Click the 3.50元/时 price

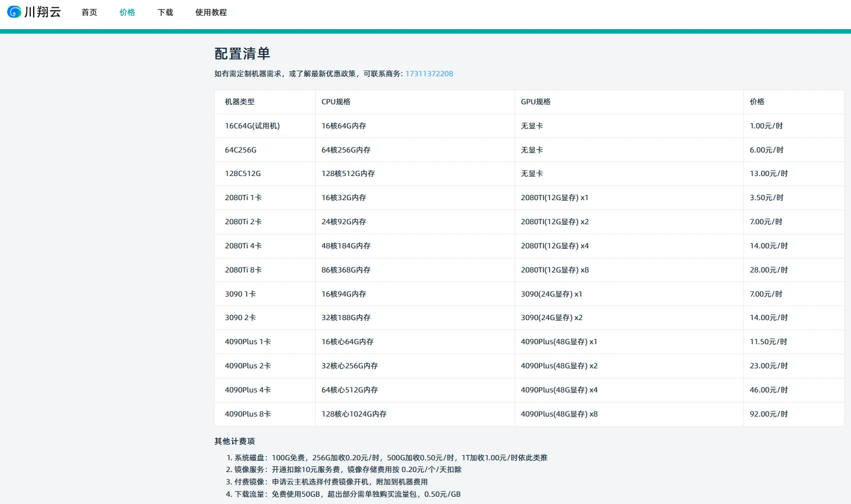[767, 197]
